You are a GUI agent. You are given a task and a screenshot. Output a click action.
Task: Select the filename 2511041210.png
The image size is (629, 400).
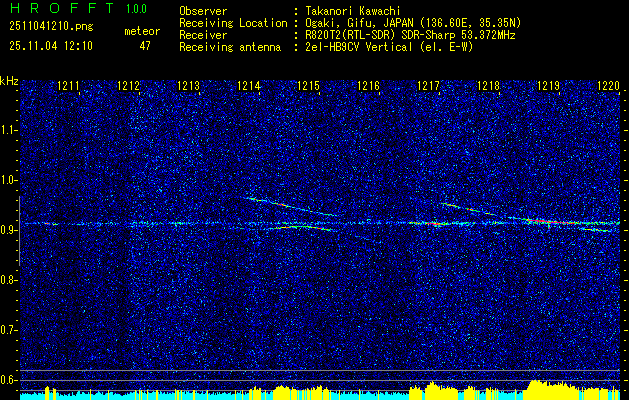(51, 27)
